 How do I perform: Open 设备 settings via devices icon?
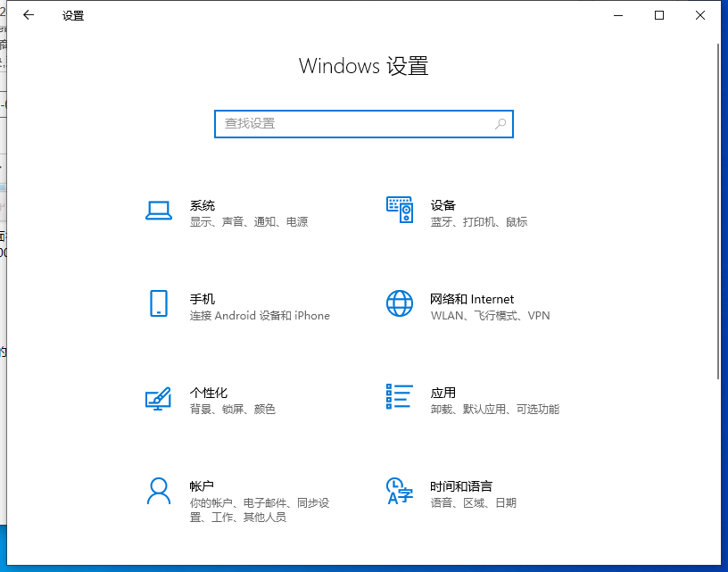point(399,211)
